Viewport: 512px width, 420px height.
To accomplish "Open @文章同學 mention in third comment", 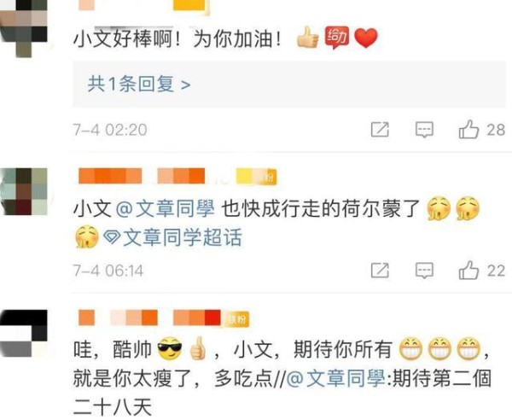I will point(336,378).
